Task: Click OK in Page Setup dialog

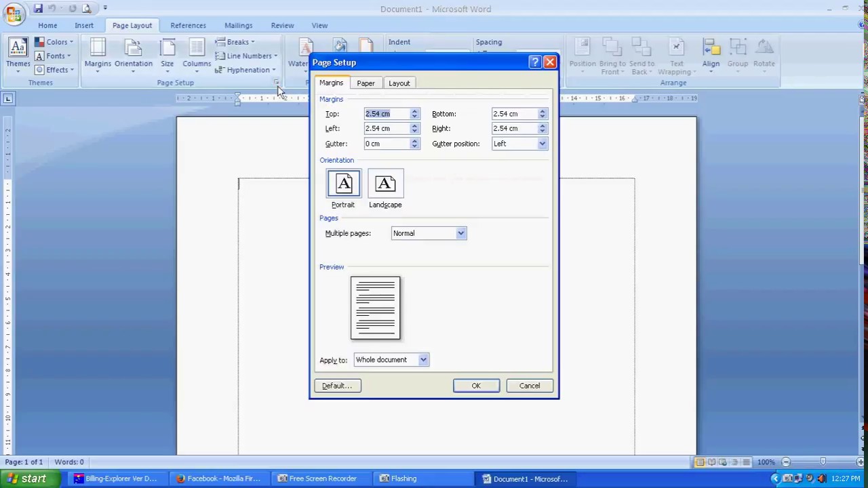Action: (476, 386)
